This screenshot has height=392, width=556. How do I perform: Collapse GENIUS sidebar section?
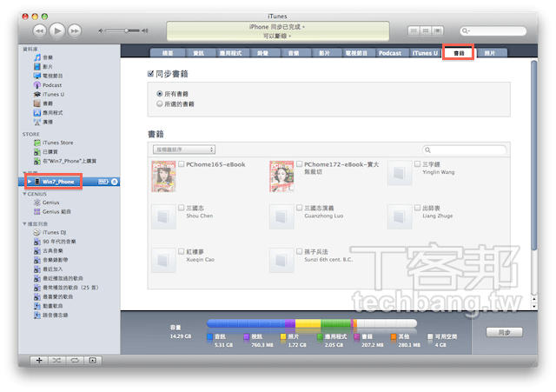24,194
